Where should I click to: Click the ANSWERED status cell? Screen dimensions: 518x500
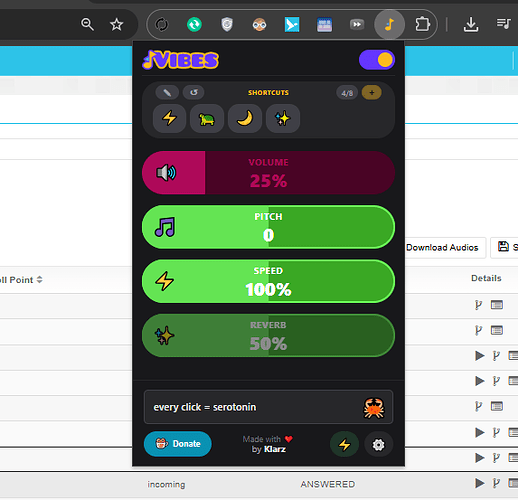click(x=328, y=484)
